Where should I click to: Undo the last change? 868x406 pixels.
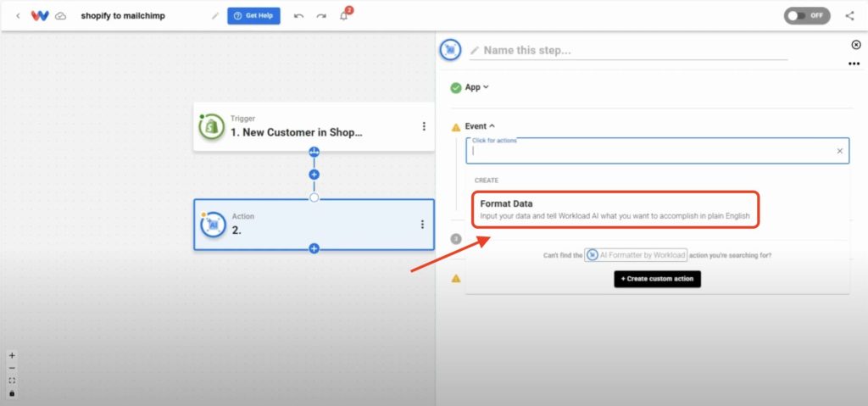click(x=299, y=16)
